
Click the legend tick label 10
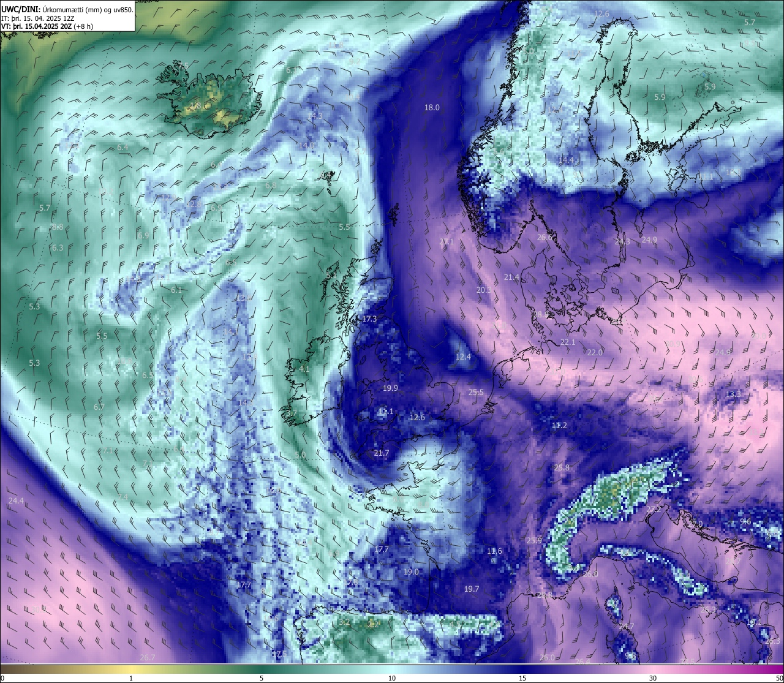[391, 678]
